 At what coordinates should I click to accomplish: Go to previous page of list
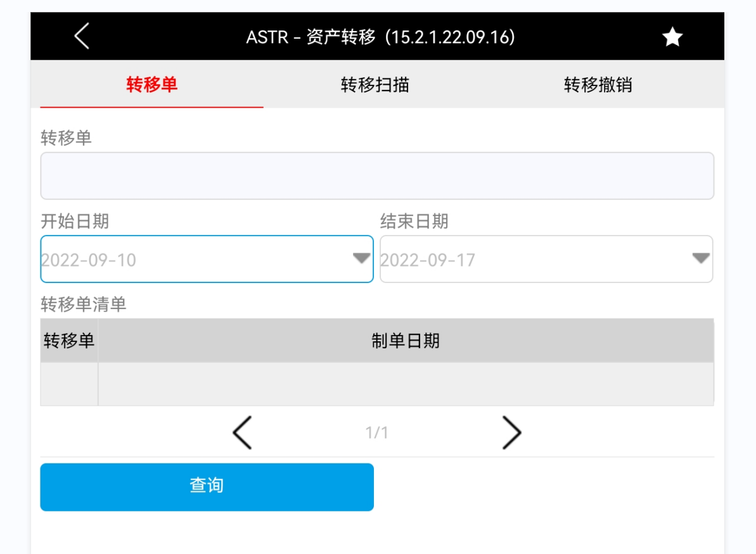coord(242,433)
